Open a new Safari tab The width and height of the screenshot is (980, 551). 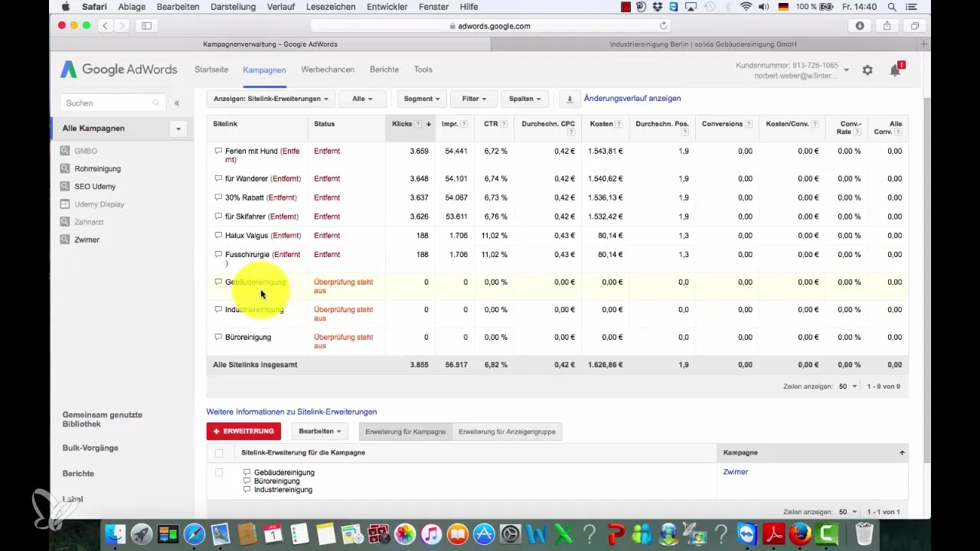coord(924,44)
